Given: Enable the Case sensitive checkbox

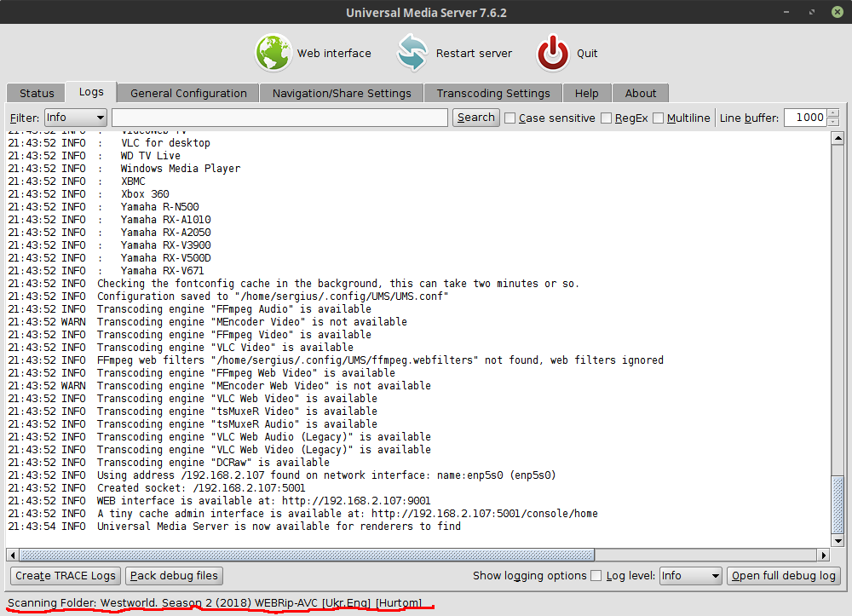Looking at the screenshot, I should (509, 118).
